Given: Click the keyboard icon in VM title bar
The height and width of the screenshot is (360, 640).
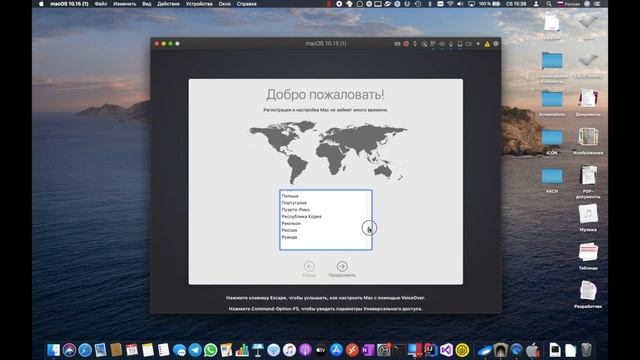Looking at the screenshot, I should click(x=397, y=44).
